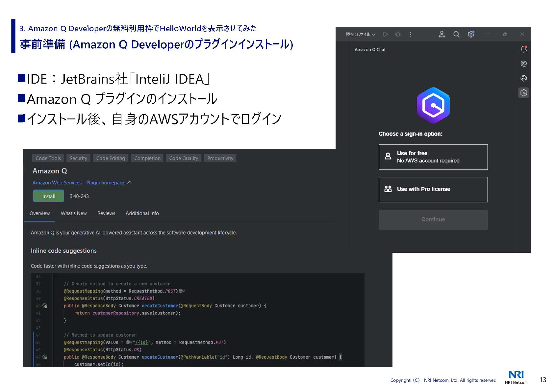Open Search Everywhere magnifier icon

click(456, 34)
